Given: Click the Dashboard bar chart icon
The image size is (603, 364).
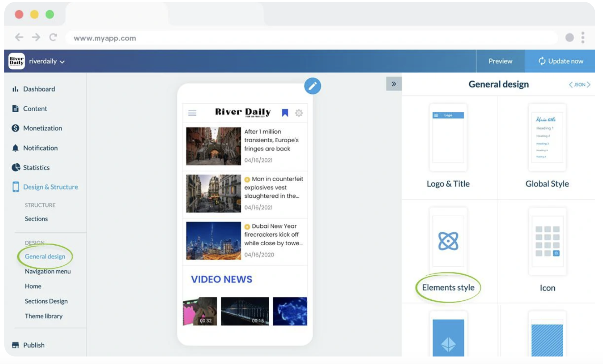Looking at the screenshot, I should [15, 89].
